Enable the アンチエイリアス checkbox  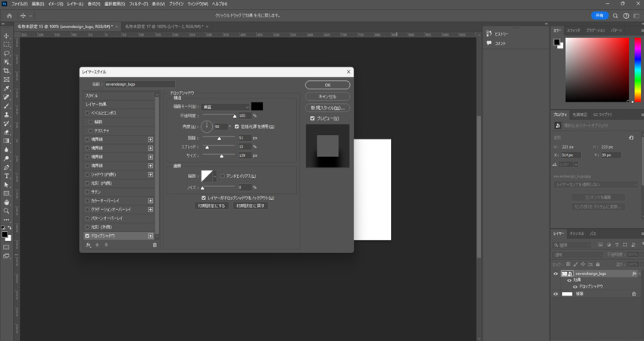223,177
